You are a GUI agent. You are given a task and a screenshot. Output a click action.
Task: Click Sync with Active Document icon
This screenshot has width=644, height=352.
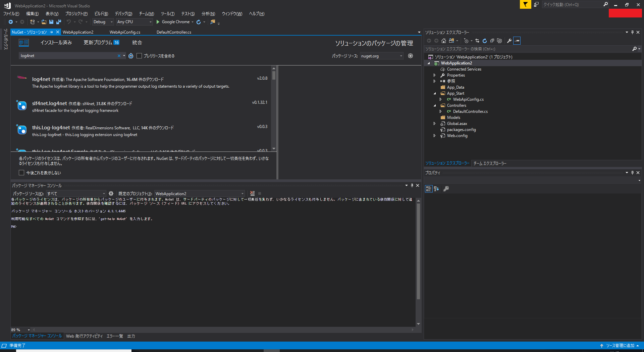pyautogui.click(x=477, y=41)
